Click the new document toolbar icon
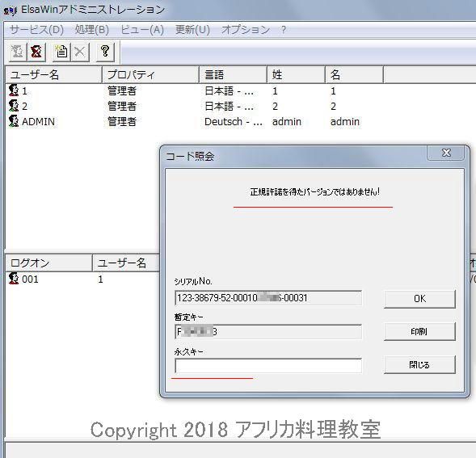The height and width of the screenshot is (458, 476). [x=61, y=52]
